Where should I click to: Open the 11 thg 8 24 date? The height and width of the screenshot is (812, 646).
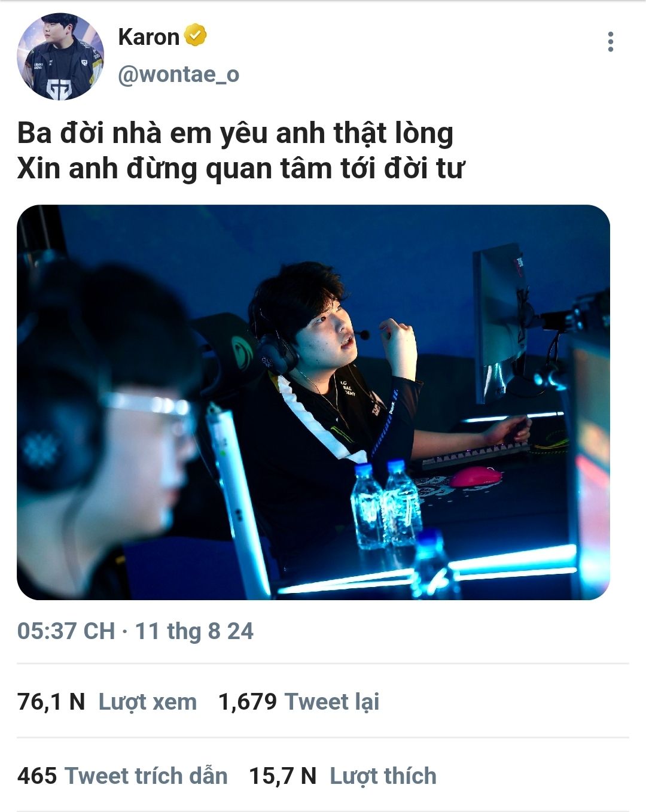[x=194, y=631]
